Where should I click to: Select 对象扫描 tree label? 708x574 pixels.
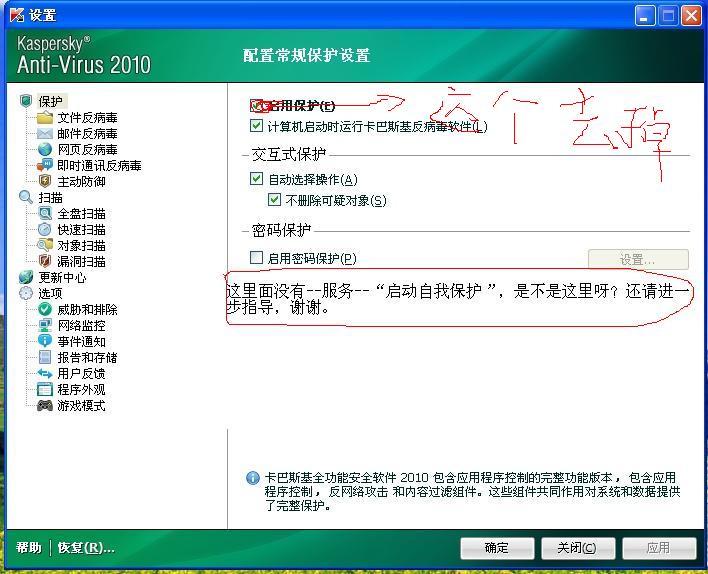pos(81,245)
